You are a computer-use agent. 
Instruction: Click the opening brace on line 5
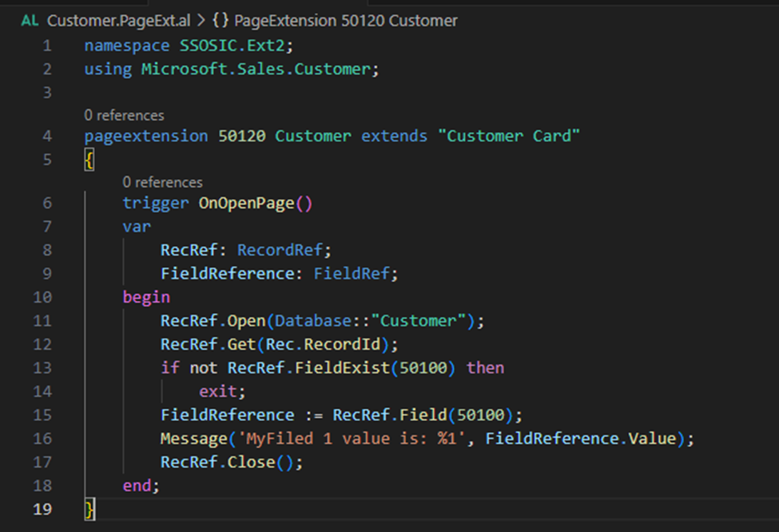89,160
